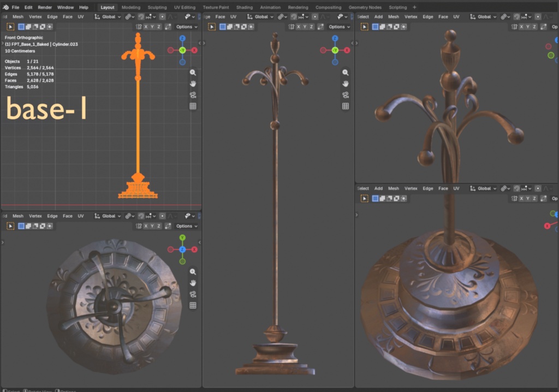Add a new workspace with the plus icon
This screenshot has height=392, width=559.
tap(414, 7)
